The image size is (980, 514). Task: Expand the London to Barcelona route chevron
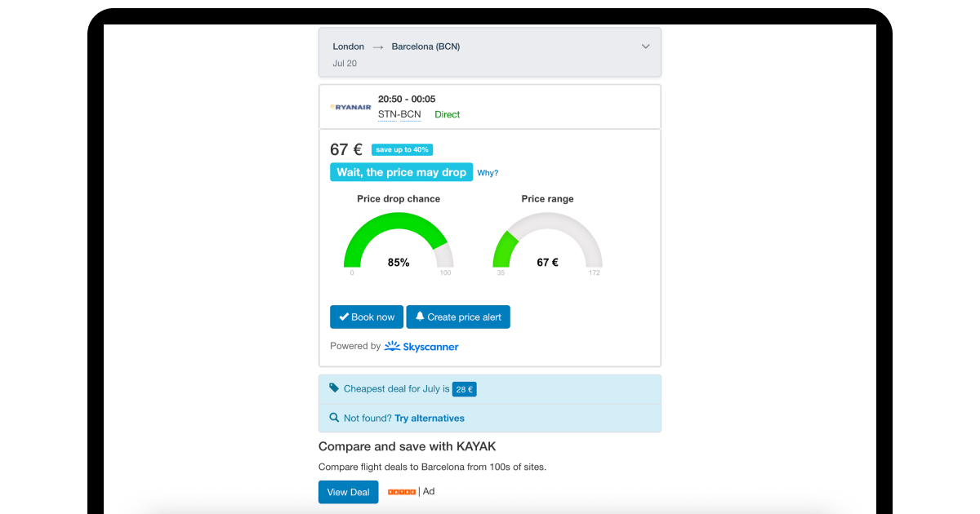645,47
